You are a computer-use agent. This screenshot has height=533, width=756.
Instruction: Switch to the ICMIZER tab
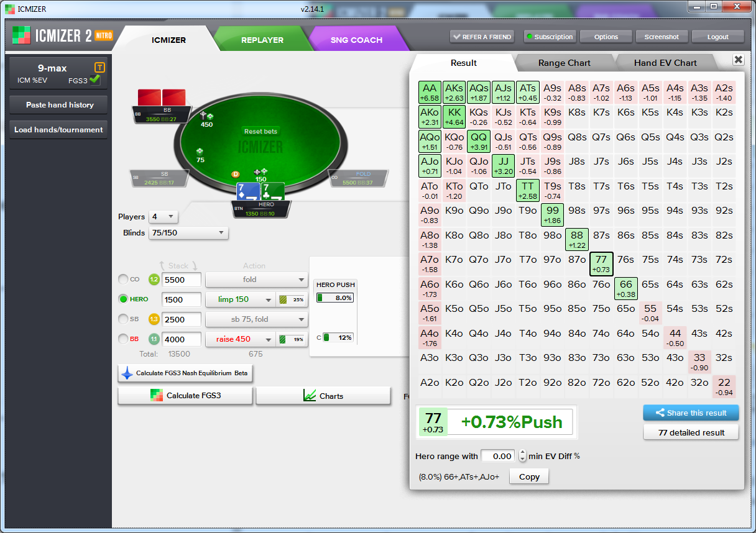168,40
